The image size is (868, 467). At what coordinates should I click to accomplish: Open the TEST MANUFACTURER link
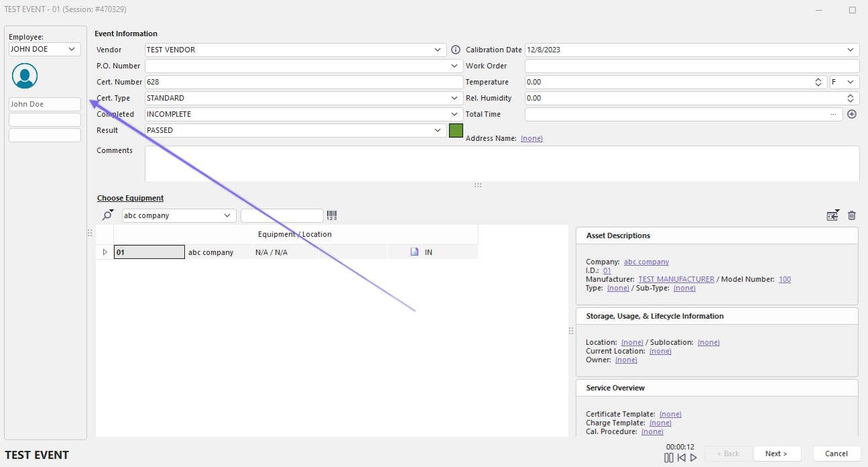point(675,279)
